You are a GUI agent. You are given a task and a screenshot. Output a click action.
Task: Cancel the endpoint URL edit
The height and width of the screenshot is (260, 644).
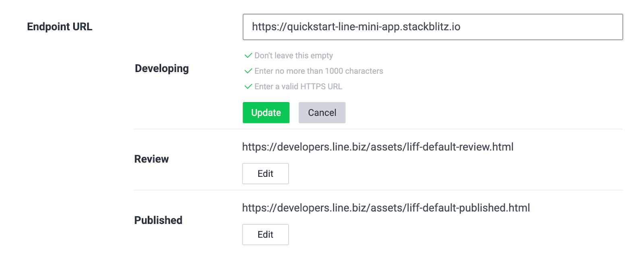point(322,113)
